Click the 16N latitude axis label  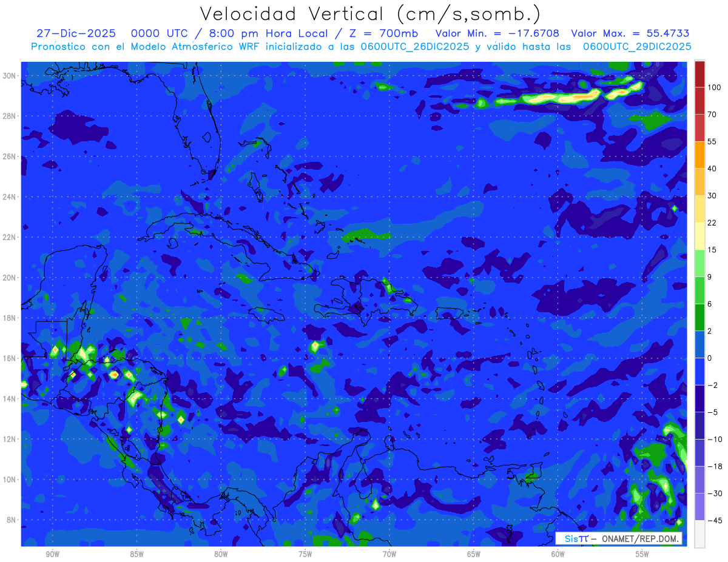click(x=10, y=358)
